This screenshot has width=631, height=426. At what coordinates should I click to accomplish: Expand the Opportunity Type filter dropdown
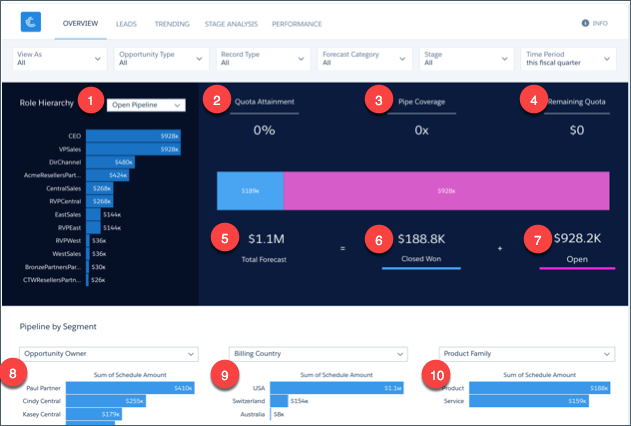tap(161, 59)
